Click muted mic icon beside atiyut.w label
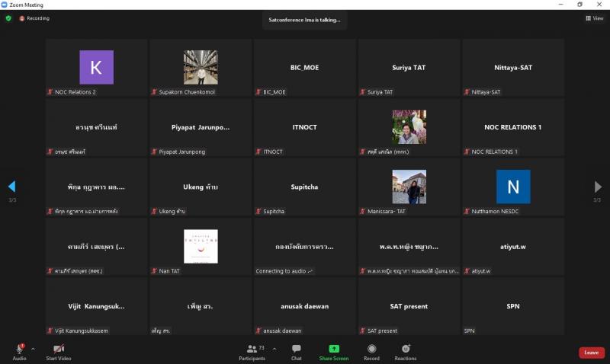610x364 pixels. [x=467, y=271]
